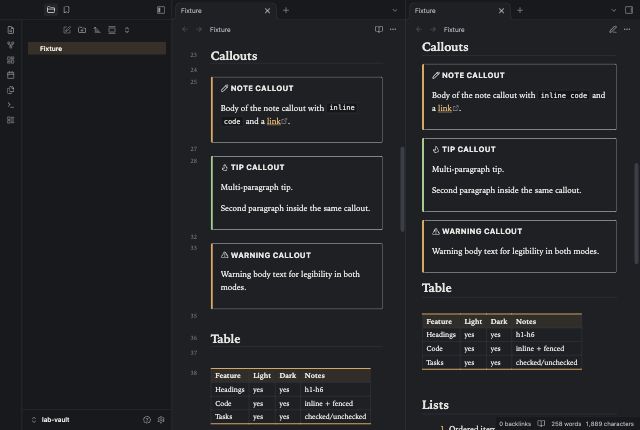Follow the link in left pane note callout

(x=273, y=121)
